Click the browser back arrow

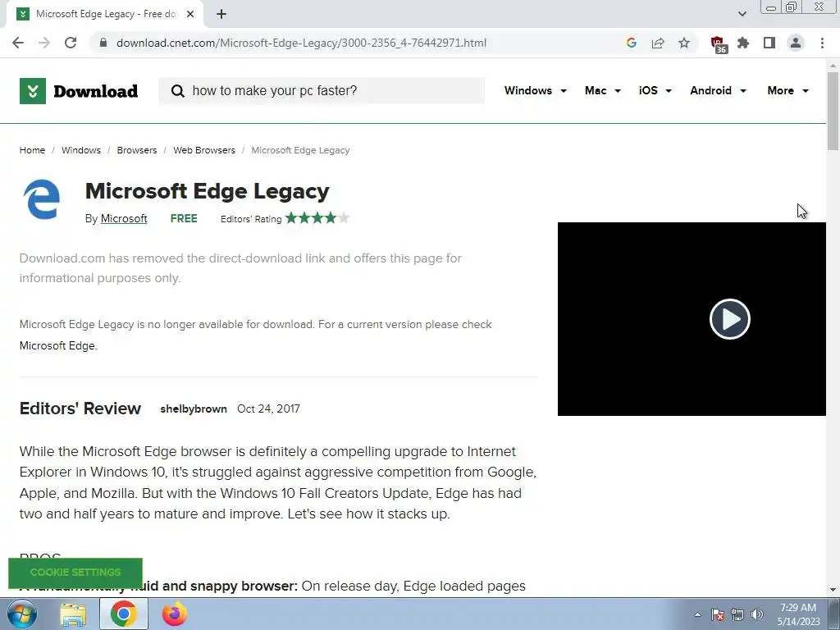[x=18, y=43]
